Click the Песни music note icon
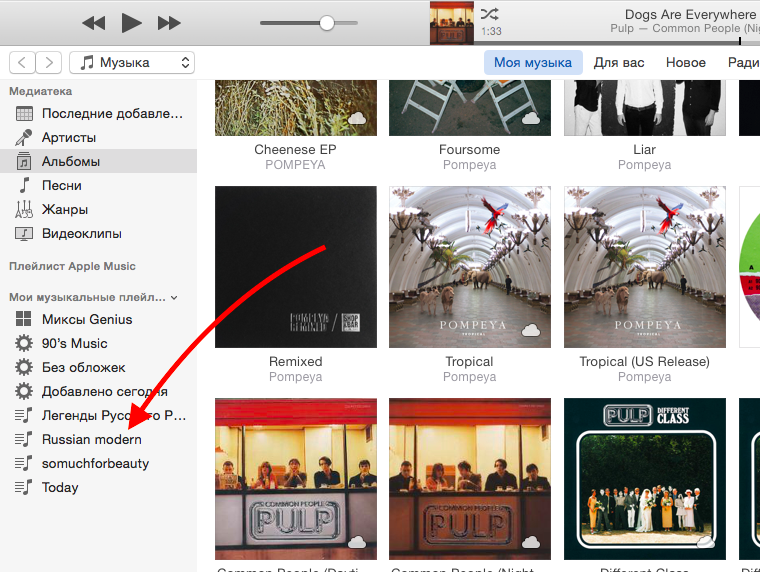760x572 pixels. coord(24,185)
